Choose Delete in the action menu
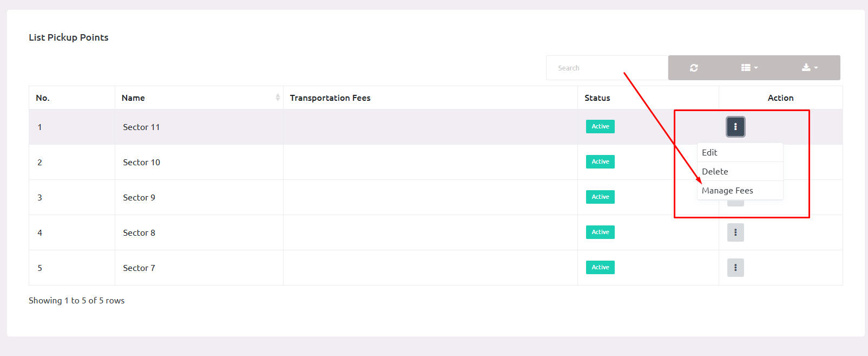868x356 pixels. tap(715, 172)
